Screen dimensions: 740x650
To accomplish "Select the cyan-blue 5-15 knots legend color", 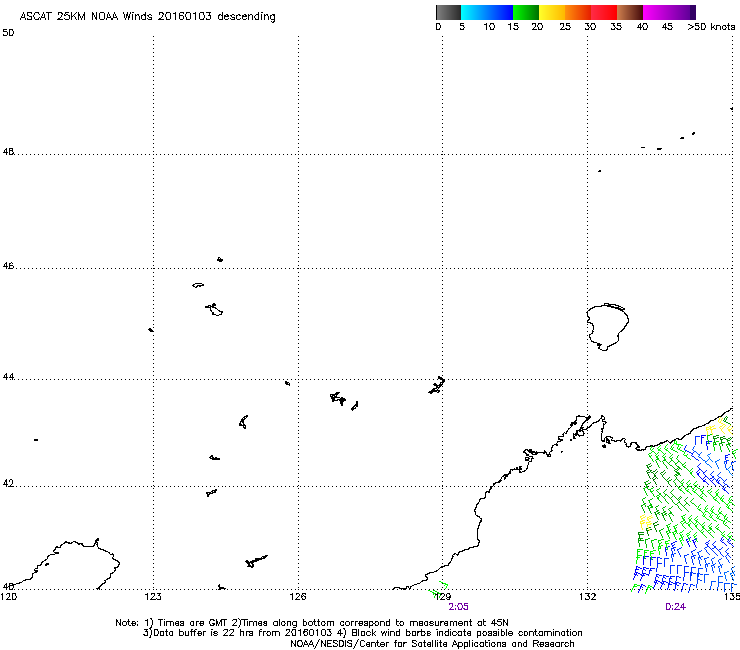I will click(x=487, y=12).
